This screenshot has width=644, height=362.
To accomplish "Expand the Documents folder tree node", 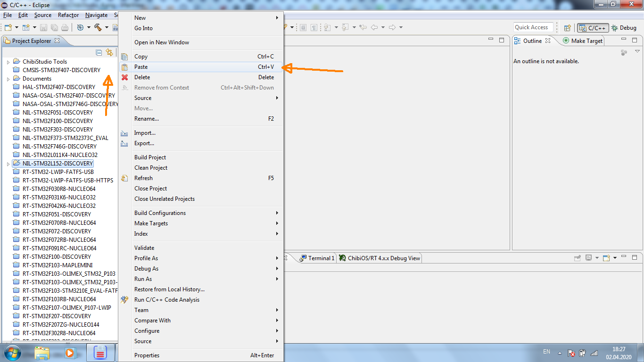I will pos(8,79).
